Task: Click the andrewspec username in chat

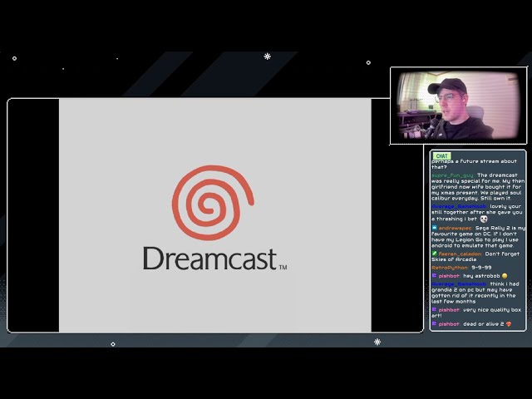Action: coord(455,229)
